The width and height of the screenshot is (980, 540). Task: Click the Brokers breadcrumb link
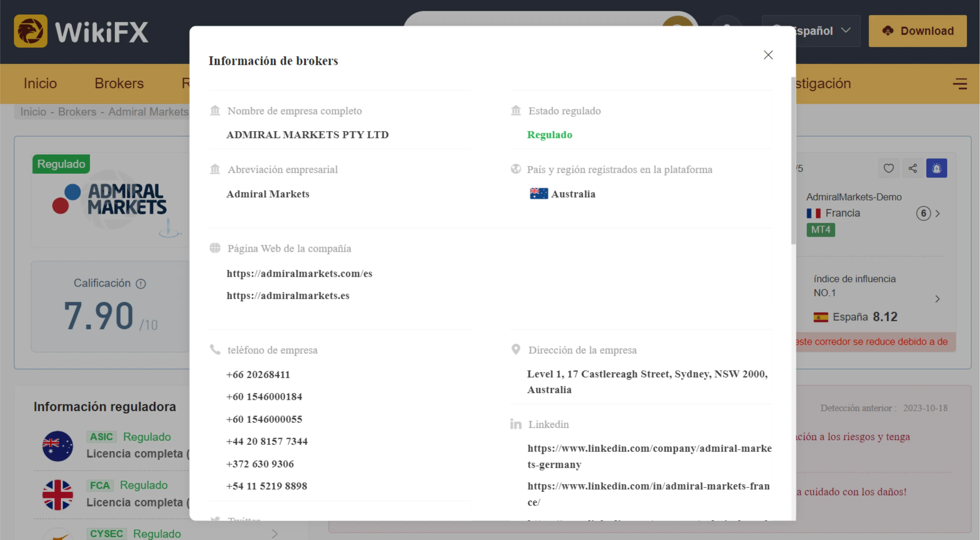tap(77, 112)
